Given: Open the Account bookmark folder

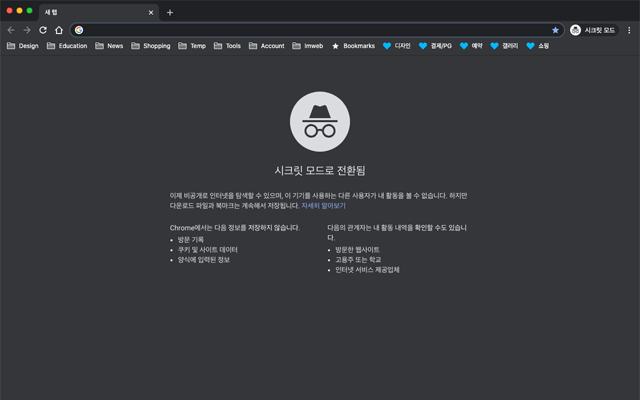Looking at the screenshot, I should [267, 46].
